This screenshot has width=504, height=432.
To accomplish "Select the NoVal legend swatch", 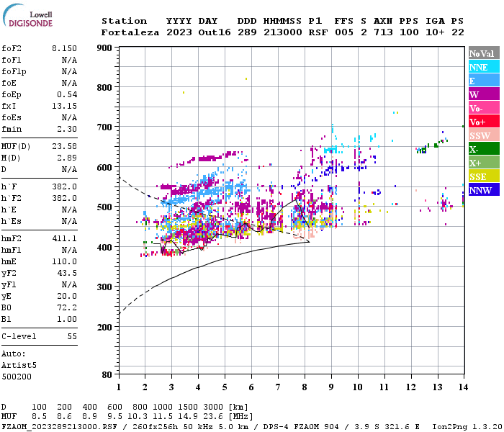I will tap(484, 53).
